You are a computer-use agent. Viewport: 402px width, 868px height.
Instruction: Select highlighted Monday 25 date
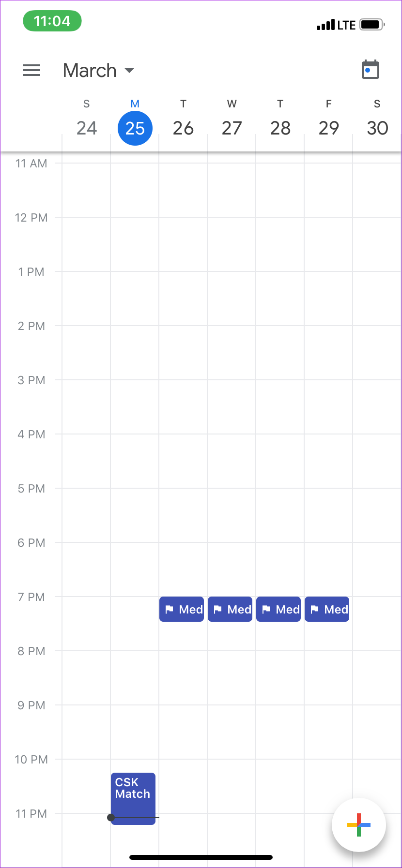[x=135, y=128]
